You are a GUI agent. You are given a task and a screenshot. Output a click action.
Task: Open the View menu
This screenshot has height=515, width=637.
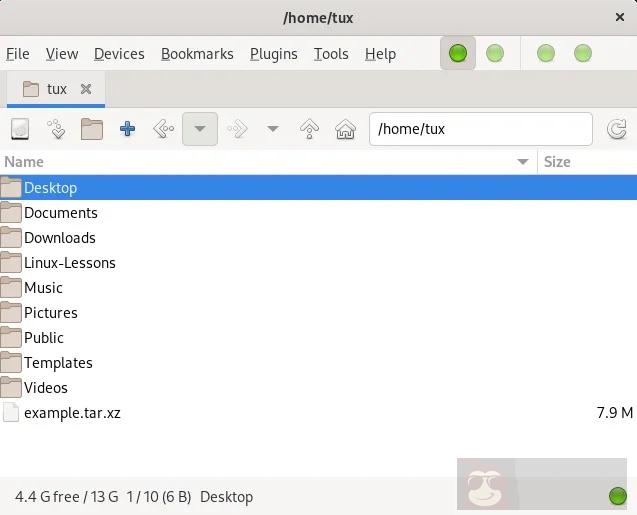point(62,54)
